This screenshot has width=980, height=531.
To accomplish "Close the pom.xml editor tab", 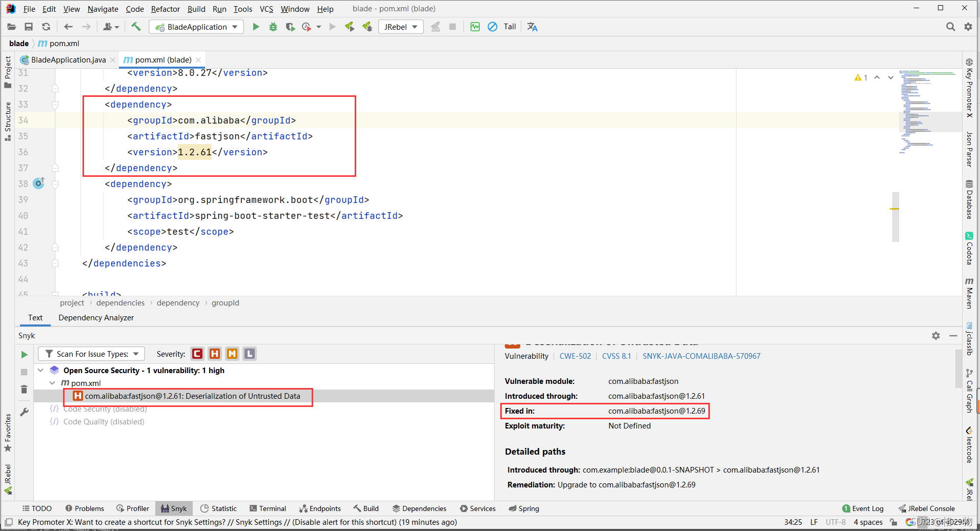I will tap(198, 60).
